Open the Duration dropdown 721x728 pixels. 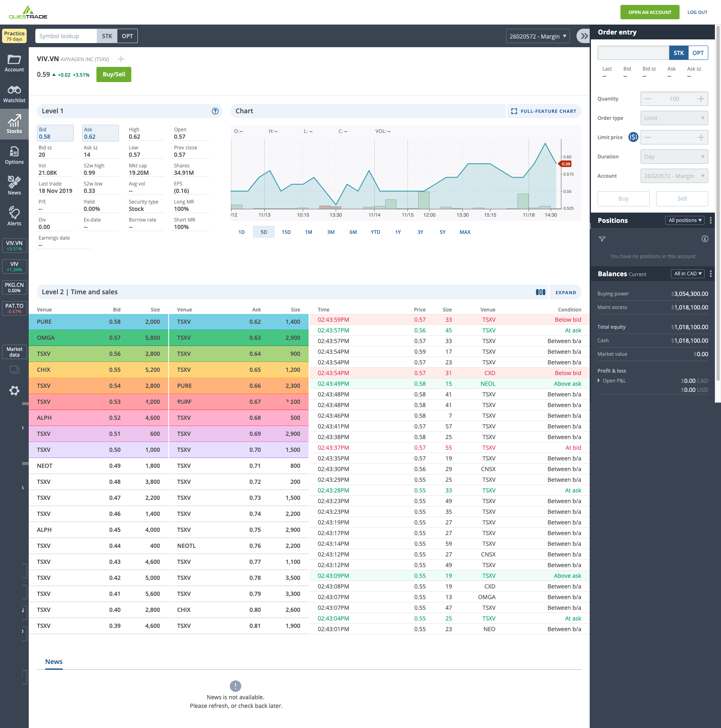tap(674, 157)
